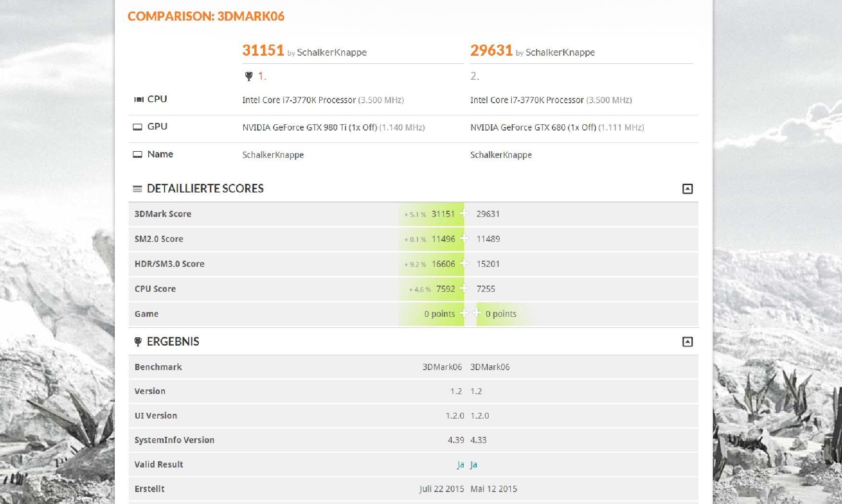Click the Juli 22 2015 creation date
This screenshot has height=504, width=842.
click(x=442, y=489)
